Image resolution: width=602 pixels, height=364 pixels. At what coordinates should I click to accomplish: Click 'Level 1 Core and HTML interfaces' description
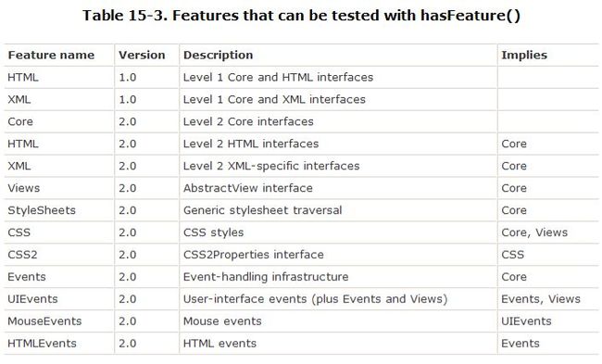point(278,78)
